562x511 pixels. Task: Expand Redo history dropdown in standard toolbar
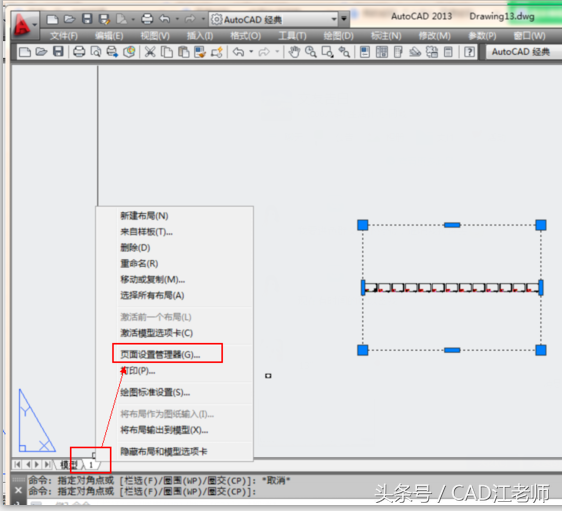[277, 52]
